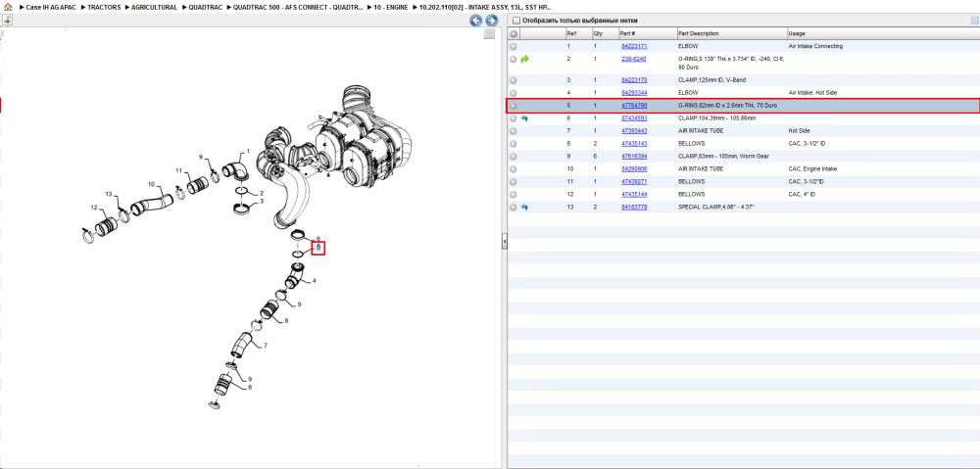This screenshot has width=980, height=469.
Task: Collapse the panel using the splitter arrow handle
Action: pos(505,242)
